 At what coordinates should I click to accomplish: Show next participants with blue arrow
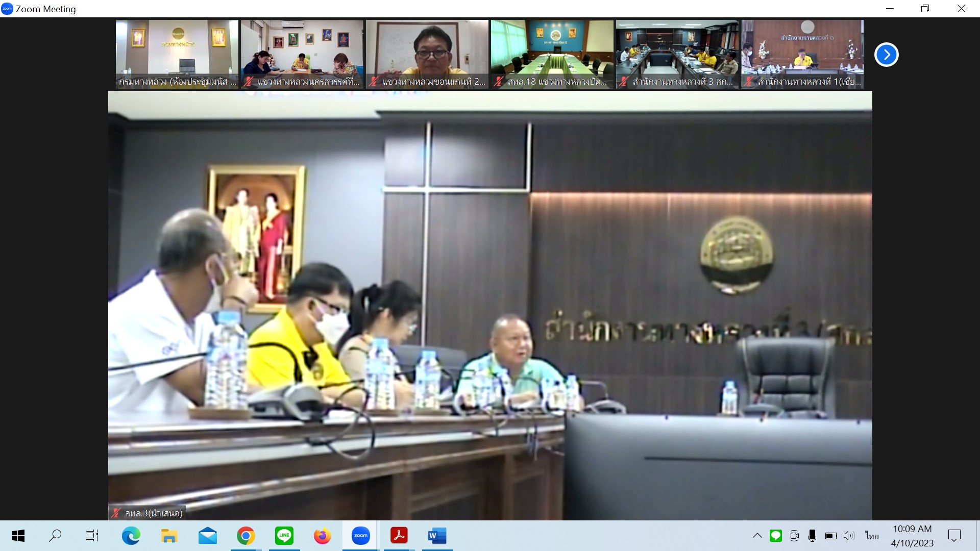pyautogui.click(x=886, y=55)
